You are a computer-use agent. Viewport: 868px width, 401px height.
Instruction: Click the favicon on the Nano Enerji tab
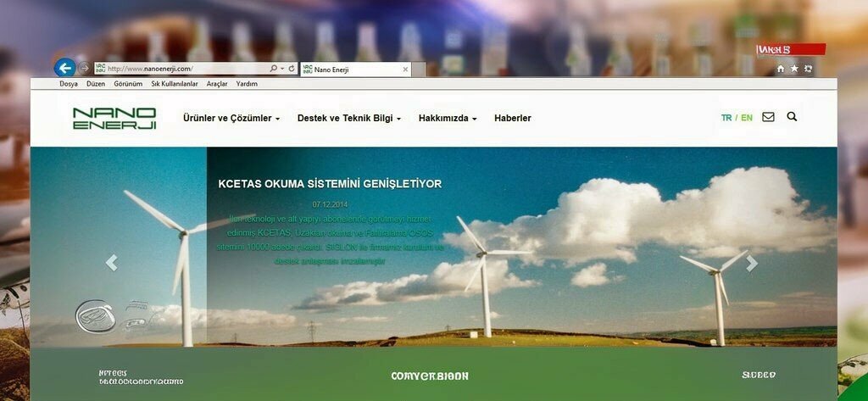tap(308, 70)
